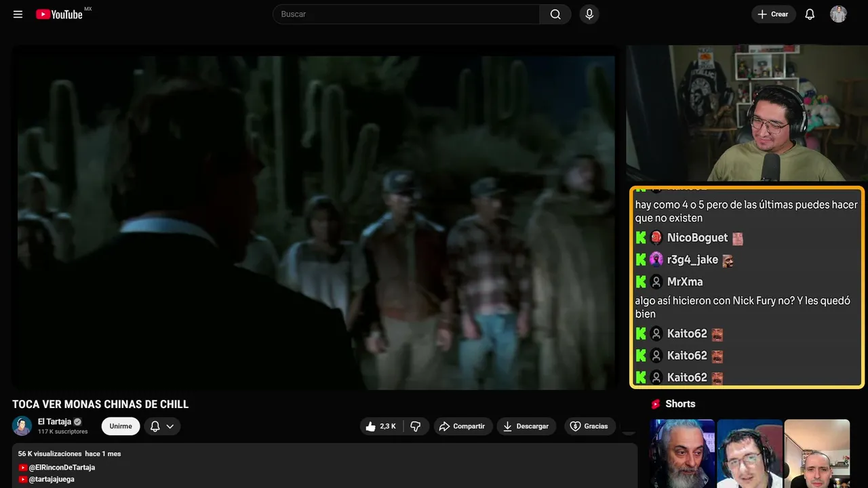Dislike the video with the thumbs-down

(416, 426)
